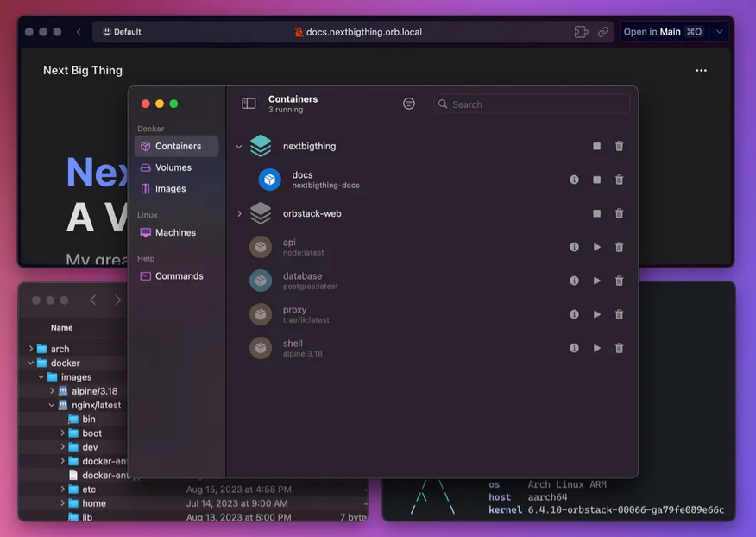Screen dimensions: 756x537
Task: Open info for the database container
Action: 574,281
